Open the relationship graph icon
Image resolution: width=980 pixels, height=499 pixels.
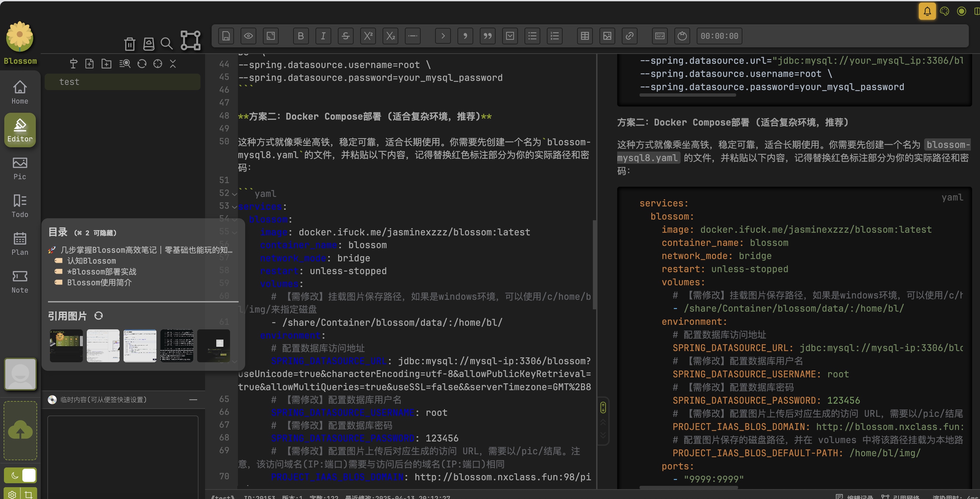(x=190, y=40)
